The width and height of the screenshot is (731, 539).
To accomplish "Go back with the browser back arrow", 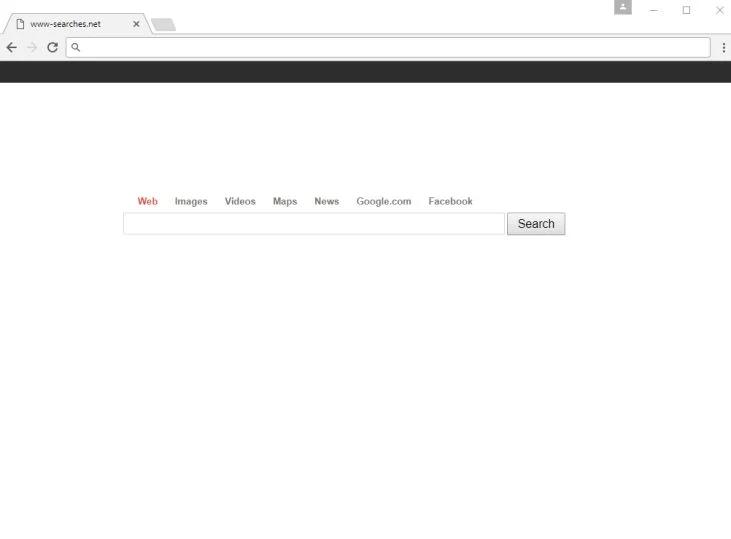I will click(12, 47).
